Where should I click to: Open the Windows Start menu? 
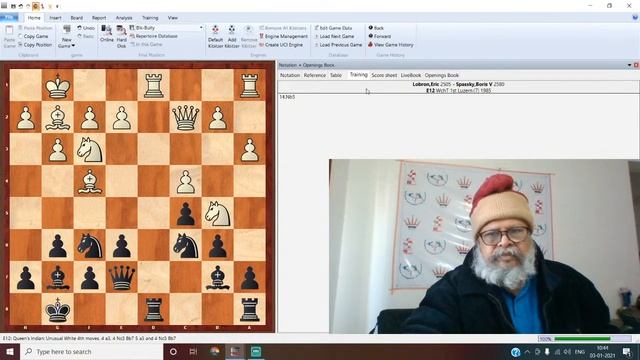point(10,351)
